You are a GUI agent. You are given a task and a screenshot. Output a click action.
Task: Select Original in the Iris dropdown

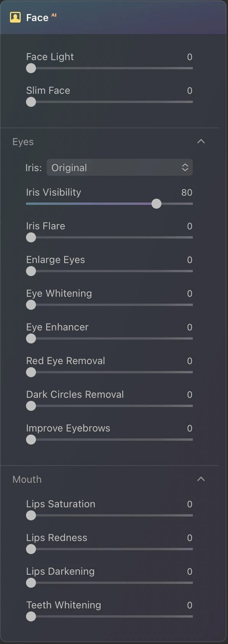click(69, 167)
